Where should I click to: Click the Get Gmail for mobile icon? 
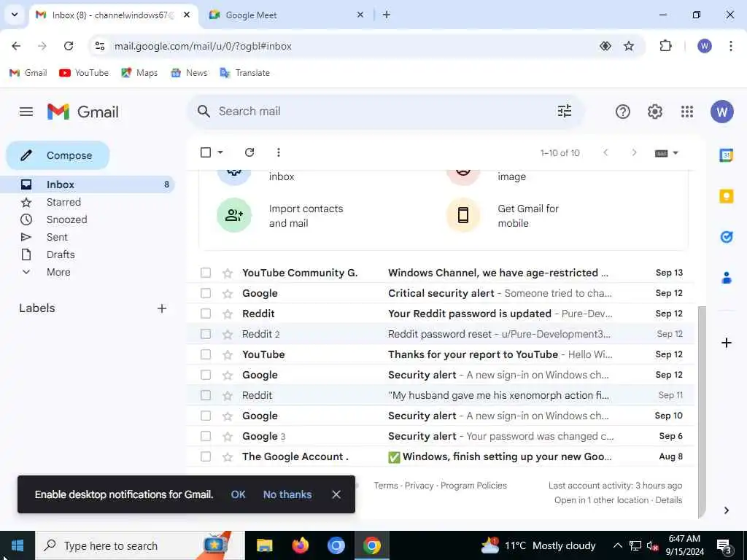coord(463,215)
